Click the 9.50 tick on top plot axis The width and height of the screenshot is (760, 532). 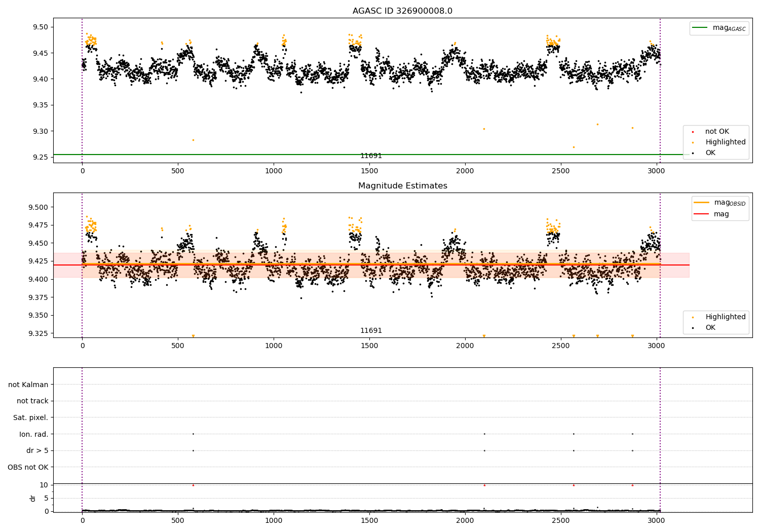coord(41,27)
